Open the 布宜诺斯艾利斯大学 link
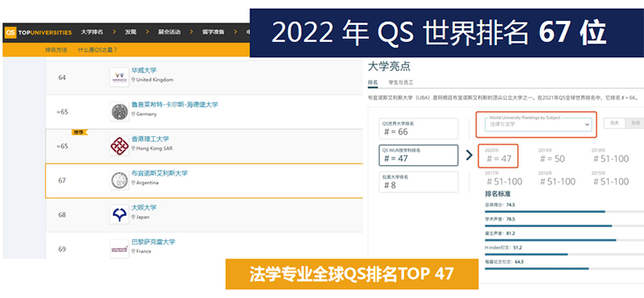 (159, 173)
